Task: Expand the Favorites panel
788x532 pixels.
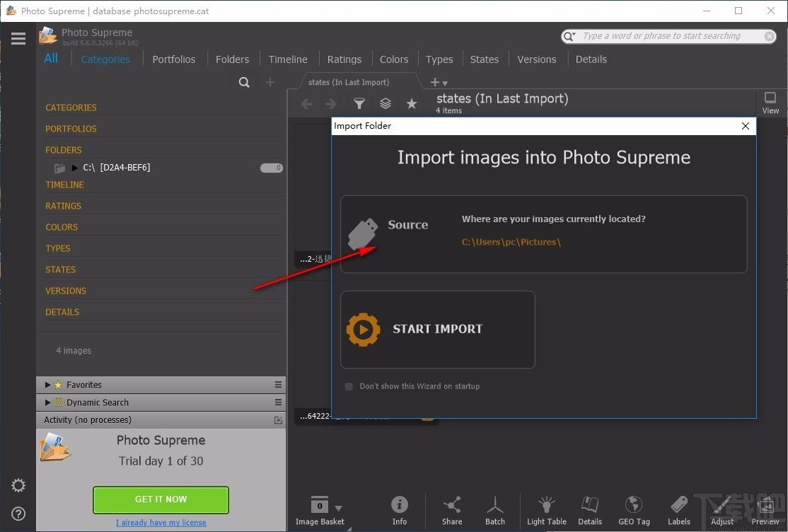Action: tap(47, 385)
